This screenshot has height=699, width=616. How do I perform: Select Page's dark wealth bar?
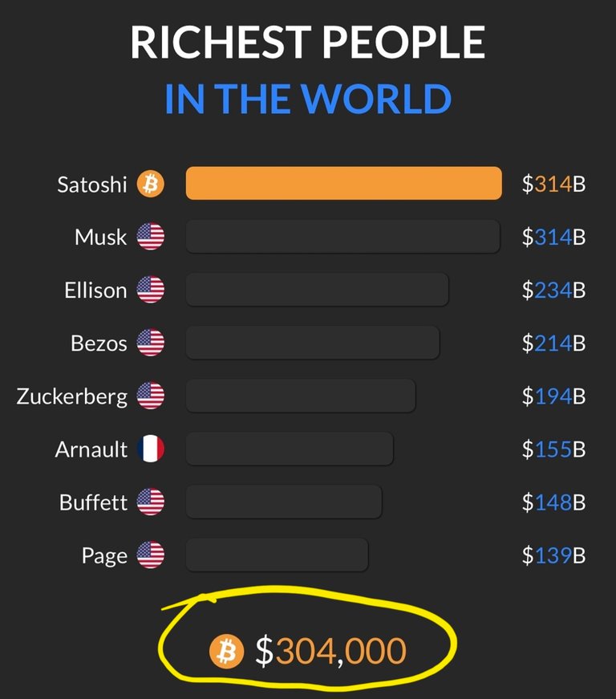[x=277, y=555]
